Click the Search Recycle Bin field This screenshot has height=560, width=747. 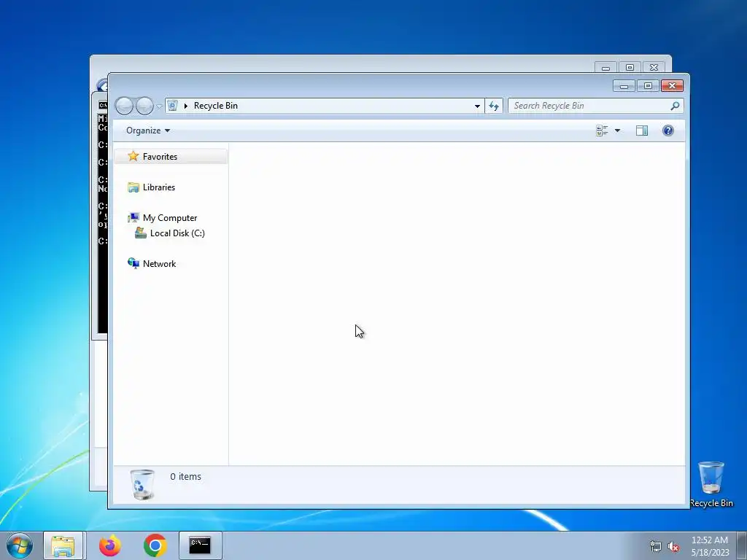(x=595, y=106)
